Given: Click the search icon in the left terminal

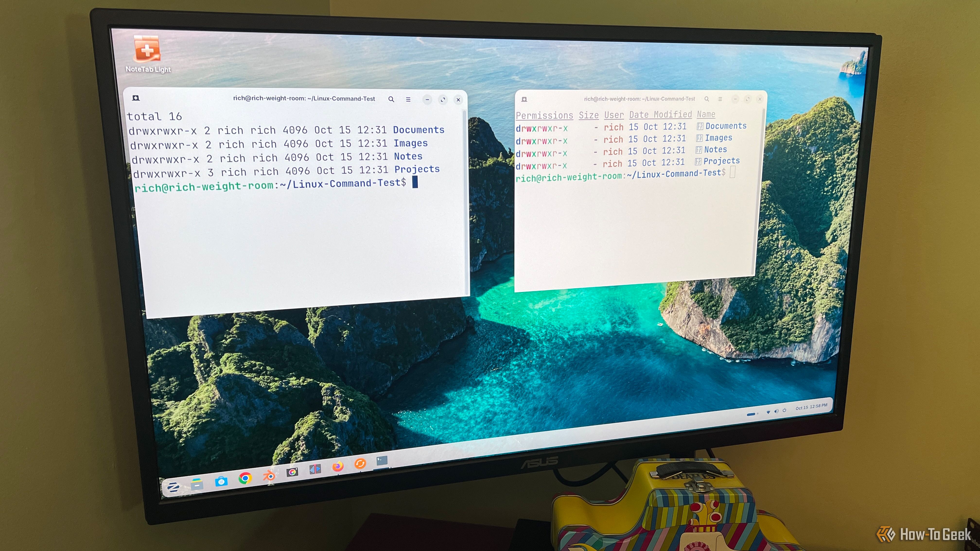Looking at the screenshot, I should (391, 99).
